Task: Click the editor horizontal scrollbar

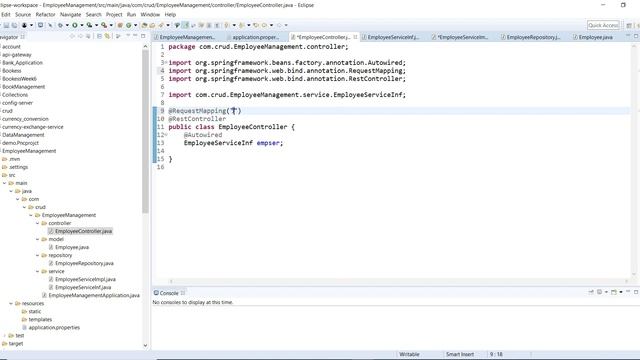Action: 398,281
